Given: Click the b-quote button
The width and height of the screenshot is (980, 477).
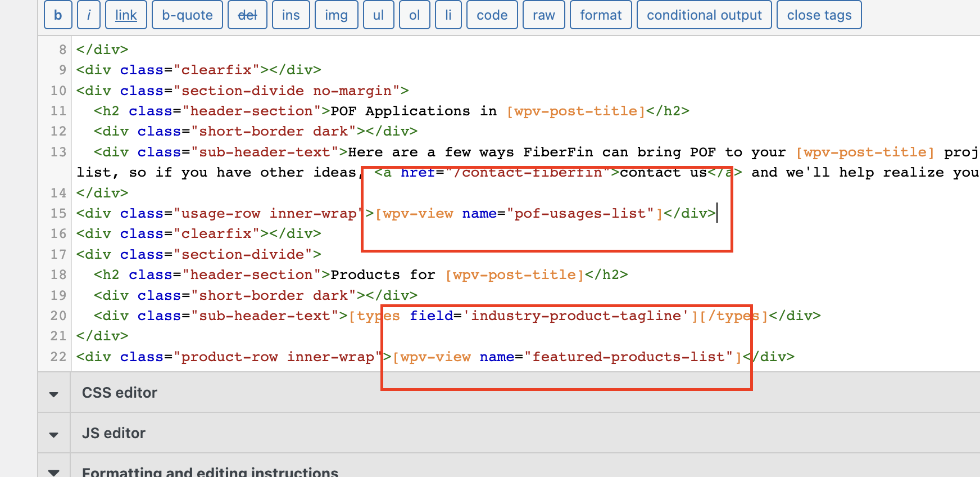Looking at the screenshot, I should coord(187,15).
